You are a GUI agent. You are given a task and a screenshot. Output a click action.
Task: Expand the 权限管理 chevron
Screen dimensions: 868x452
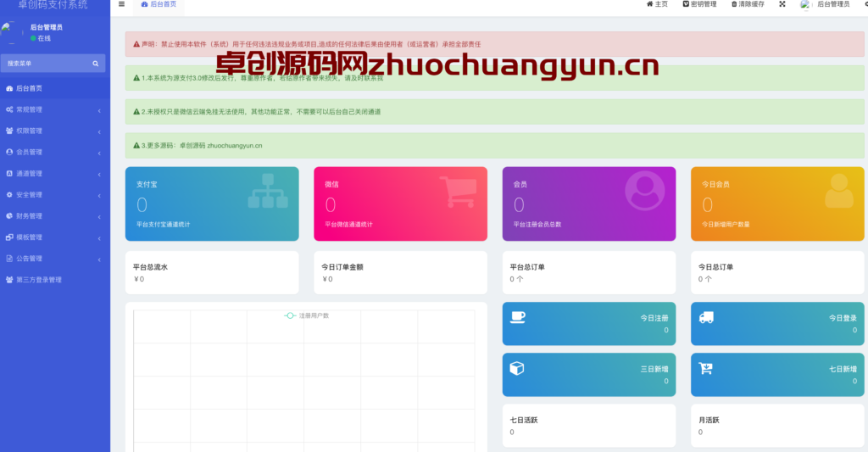tap(100, 131)
